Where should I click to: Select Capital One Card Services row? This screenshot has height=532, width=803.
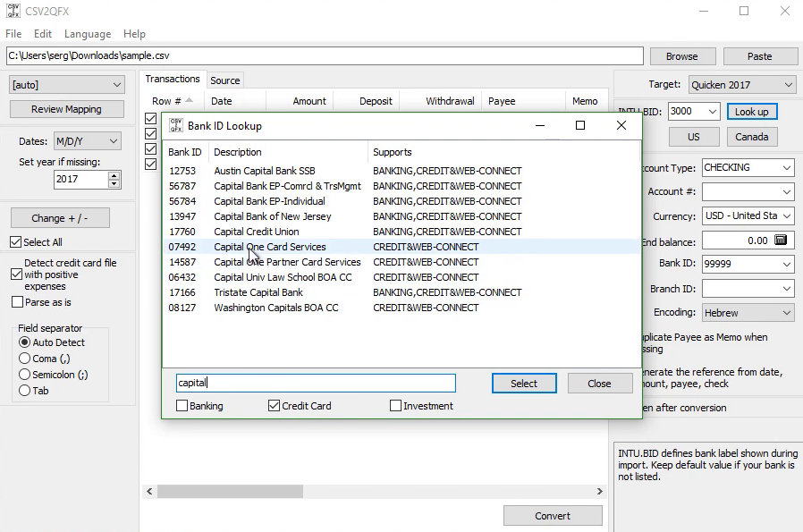(x=401, y=247)
